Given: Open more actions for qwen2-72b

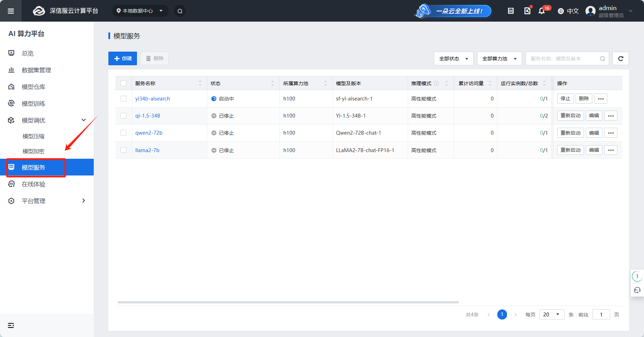Looking at the screenshot, I should (x=611, y=133).
